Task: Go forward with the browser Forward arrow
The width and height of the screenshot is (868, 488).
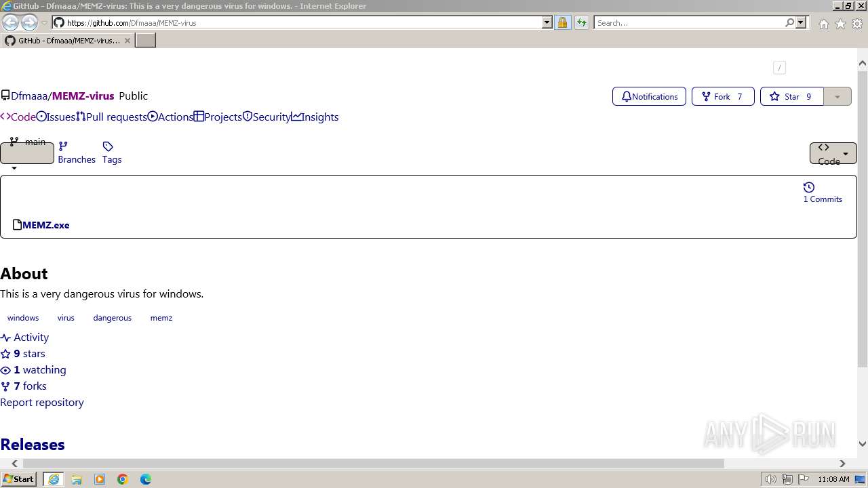Action: pyautogui.click(x=29, y=22)
